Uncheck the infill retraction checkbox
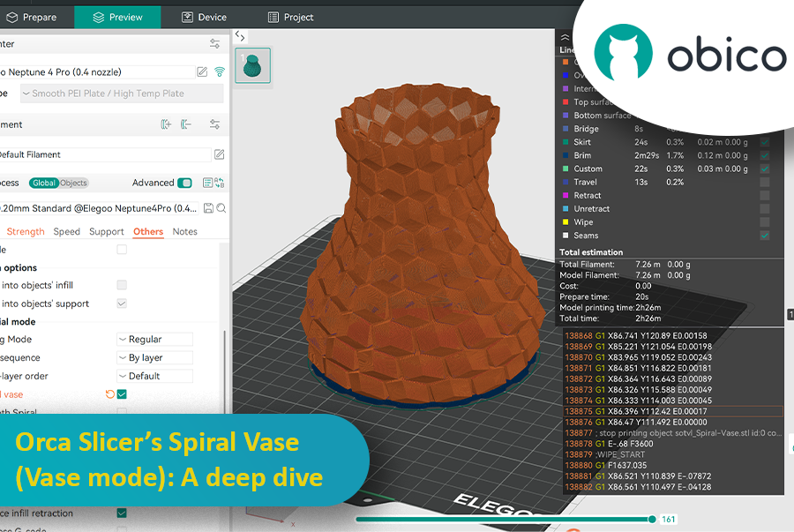 click(x=122, y=513)
